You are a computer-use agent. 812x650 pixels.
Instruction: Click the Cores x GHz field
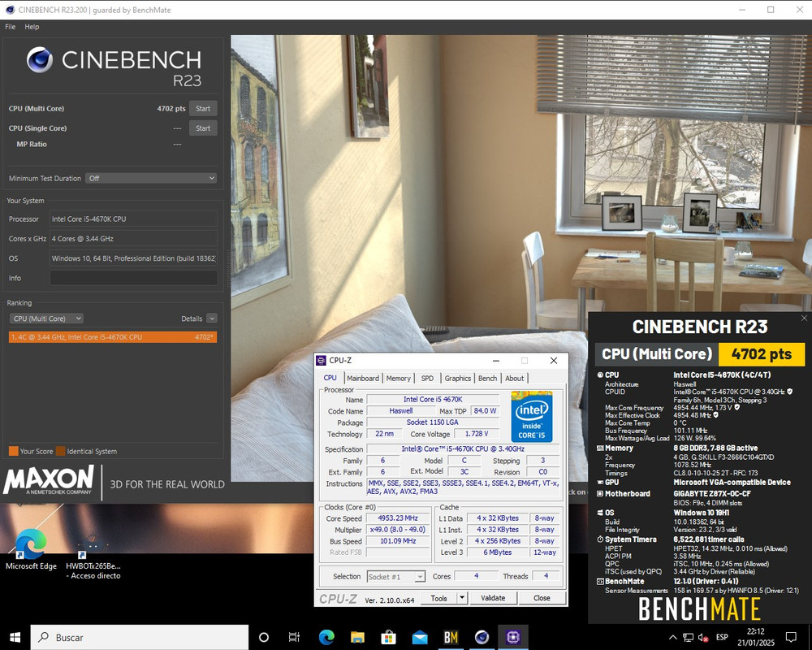point(133,238)
